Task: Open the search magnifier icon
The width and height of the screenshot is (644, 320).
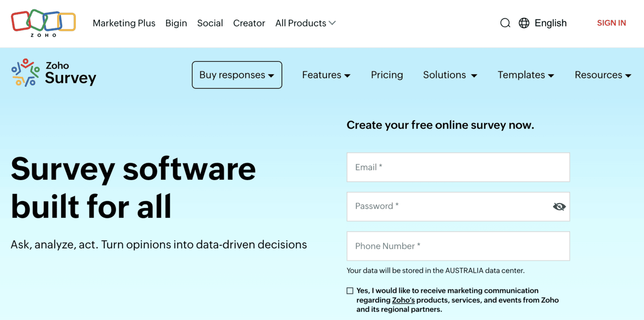Action: pos(505,23)
